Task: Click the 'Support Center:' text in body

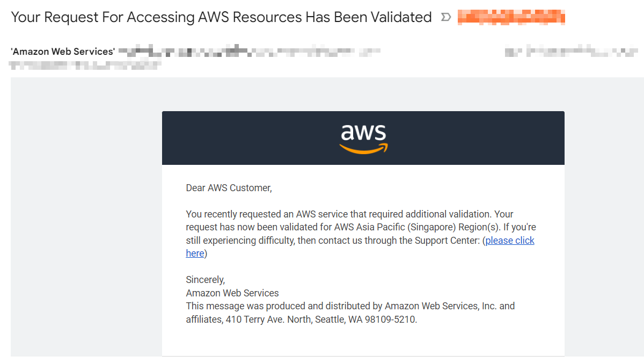Action: tap(448, 241)
